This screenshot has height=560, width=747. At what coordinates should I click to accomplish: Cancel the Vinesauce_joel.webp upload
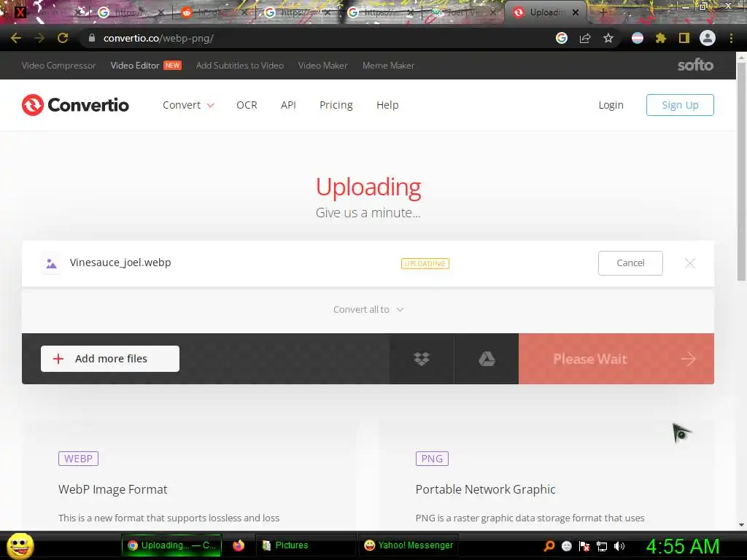(630, 262)
